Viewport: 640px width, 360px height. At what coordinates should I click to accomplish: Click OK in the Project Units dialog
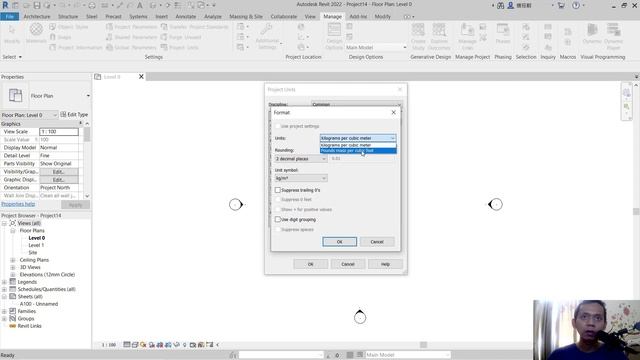pos(311,264)
